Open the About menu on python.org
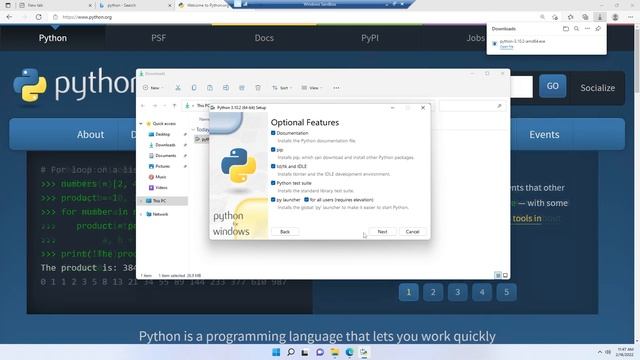The width and height of the screenshot is (640, 360). coord(91,134)
